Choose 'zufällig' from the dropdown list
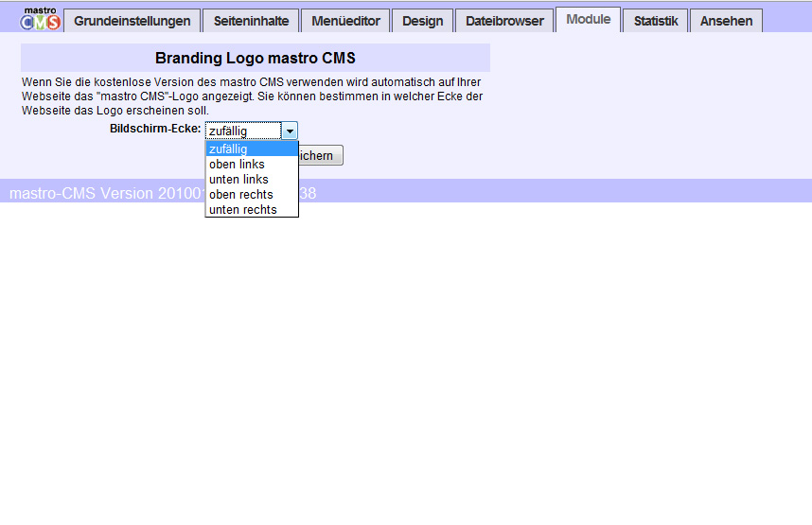This screenshot has height=525, width=812. pos(252,149)
